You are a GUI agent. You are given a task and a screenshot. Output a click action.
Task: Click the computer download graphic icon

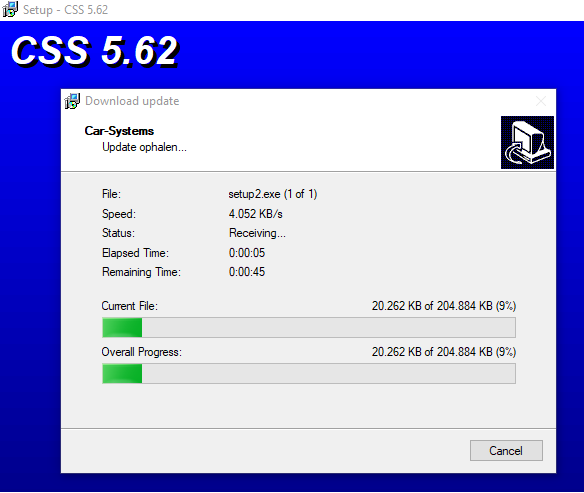click(527, 142)
